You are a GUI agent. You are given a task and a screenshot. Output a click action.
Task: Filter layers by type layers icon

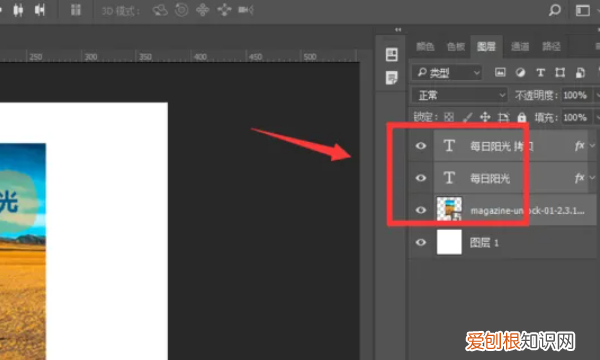540,73
